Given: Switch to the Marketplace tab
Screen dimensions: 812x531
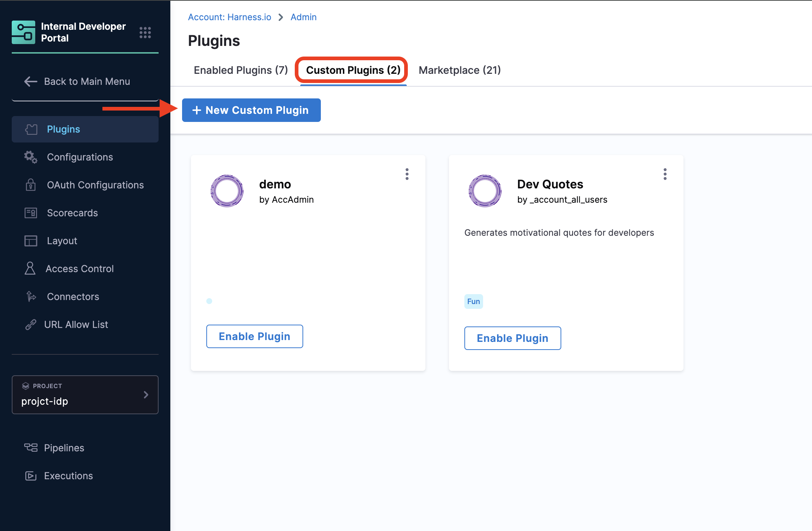Looking at the screenshot, I should [460, 70].
